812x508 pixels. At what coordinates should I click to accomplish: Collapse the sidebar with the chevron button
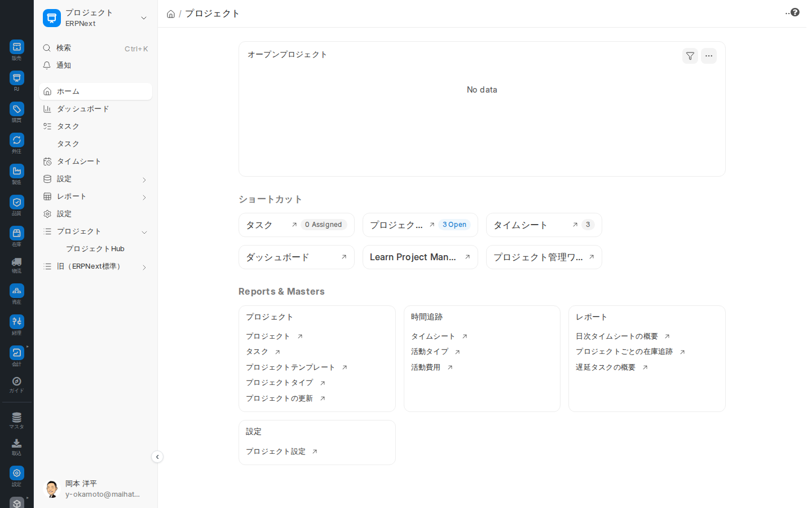pyautogui.click(x=157, y=457)
